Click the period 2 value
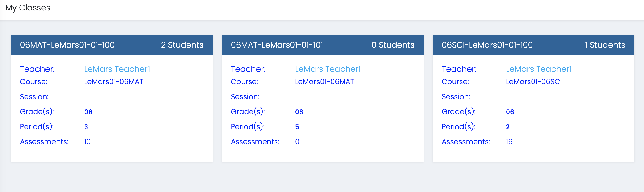This screenshot has height=192, width=644. click(x=507, y=127)
